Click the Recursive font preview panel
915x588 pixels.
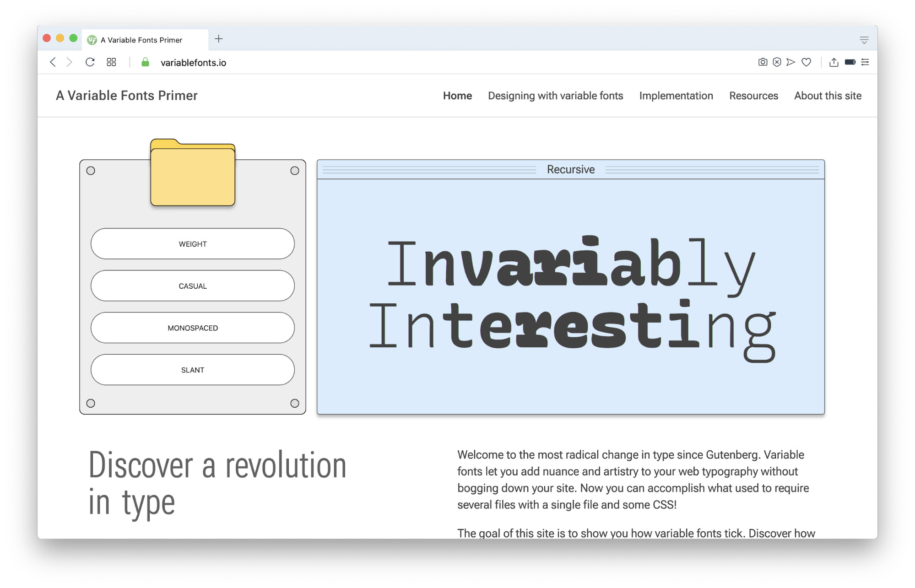(571, 286)
